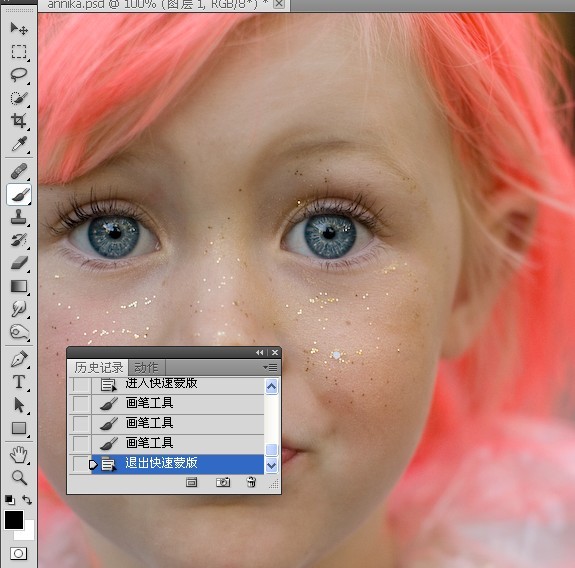Select the second 画笔工具 history state
Screen dimensions: 575x568
click(x=178, y=424)
